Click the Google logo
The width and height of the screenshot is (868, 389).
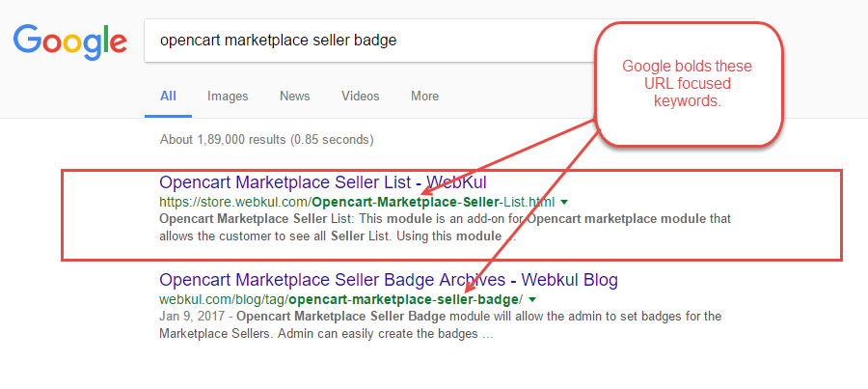(x=69, y=40)
